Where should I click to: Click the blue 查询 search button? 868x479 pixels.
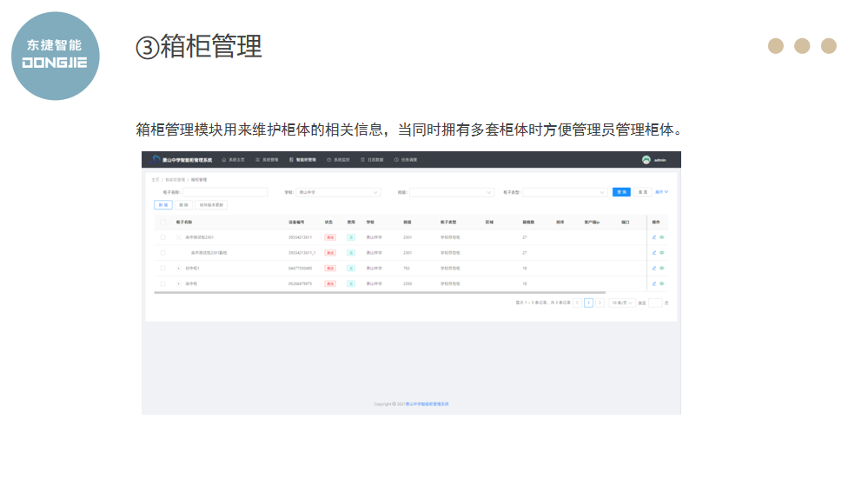621,192
